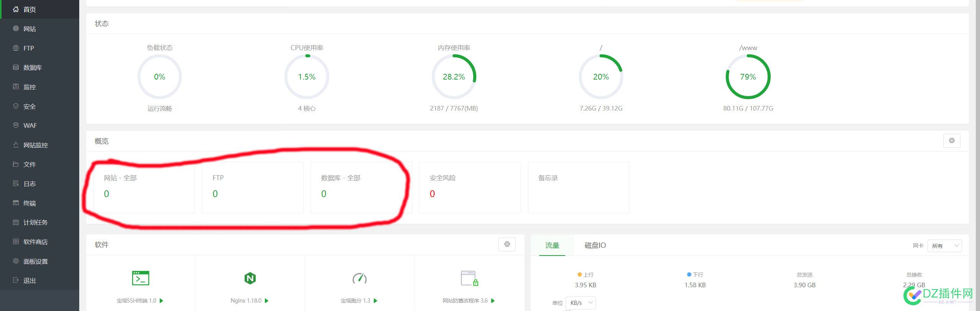Image resolution: width=980 pixels, height=311 pixels.
Task: Click play arrow next to 宝塔跑分 1.3
Action: 375,301
